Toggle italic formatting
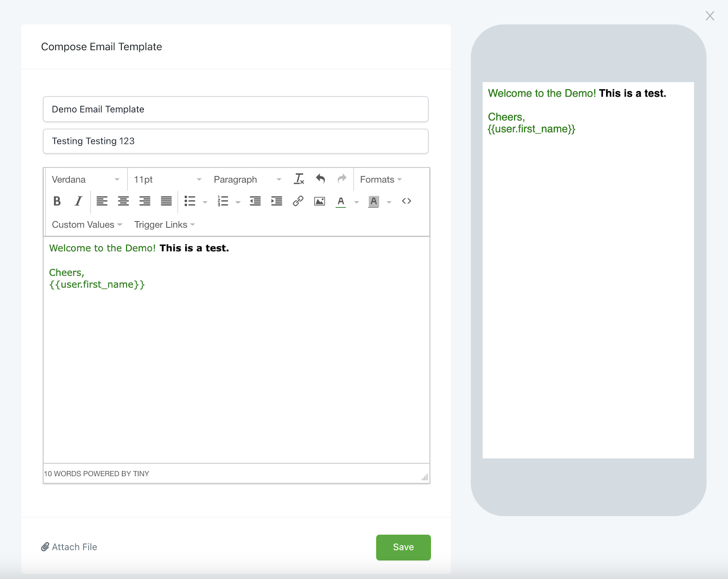 78,201
